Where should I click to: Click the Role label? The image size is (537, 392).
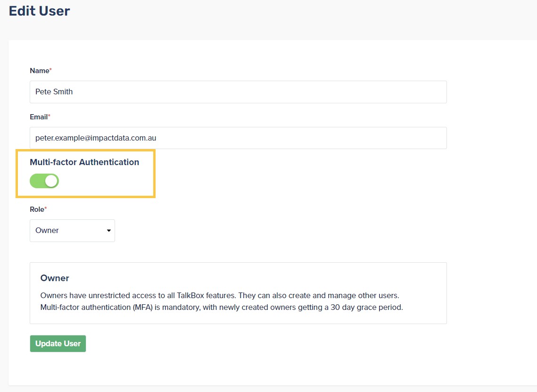pos(36,209)
